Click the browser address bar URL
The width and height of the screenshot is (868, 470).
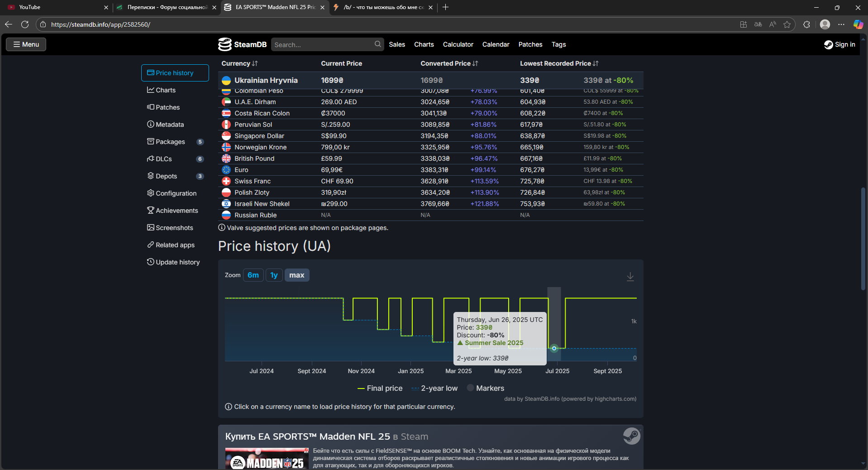click(100, 24)
